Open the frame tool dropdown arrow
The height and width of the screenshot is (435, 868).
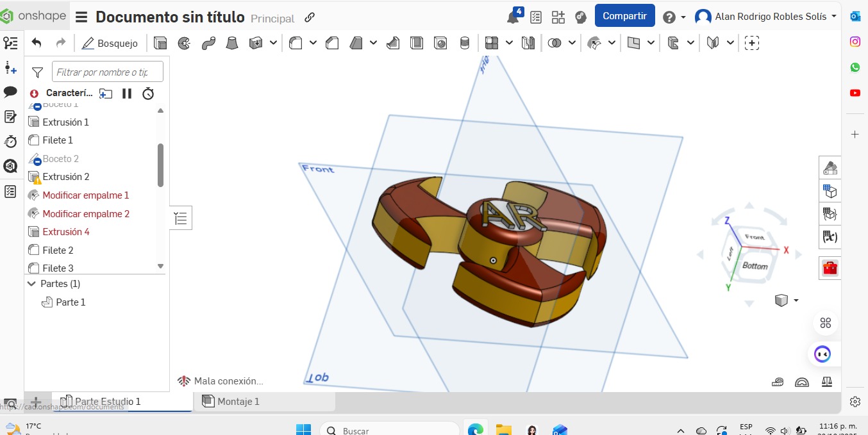[730, 43]
